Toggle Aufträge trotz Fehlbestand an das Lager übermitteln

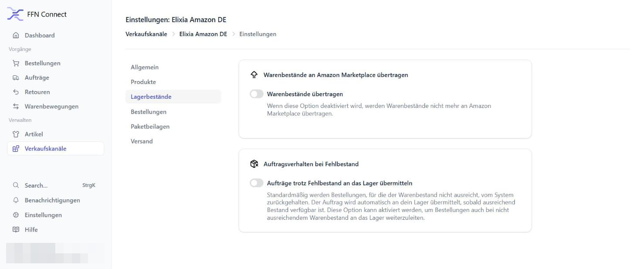pyautogui.click(x=257, y=183)
